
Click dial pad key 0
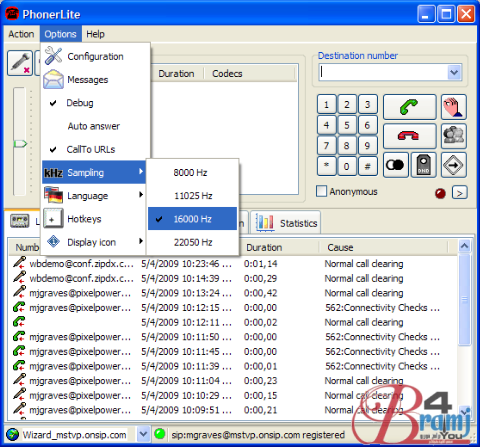[347, 166]
